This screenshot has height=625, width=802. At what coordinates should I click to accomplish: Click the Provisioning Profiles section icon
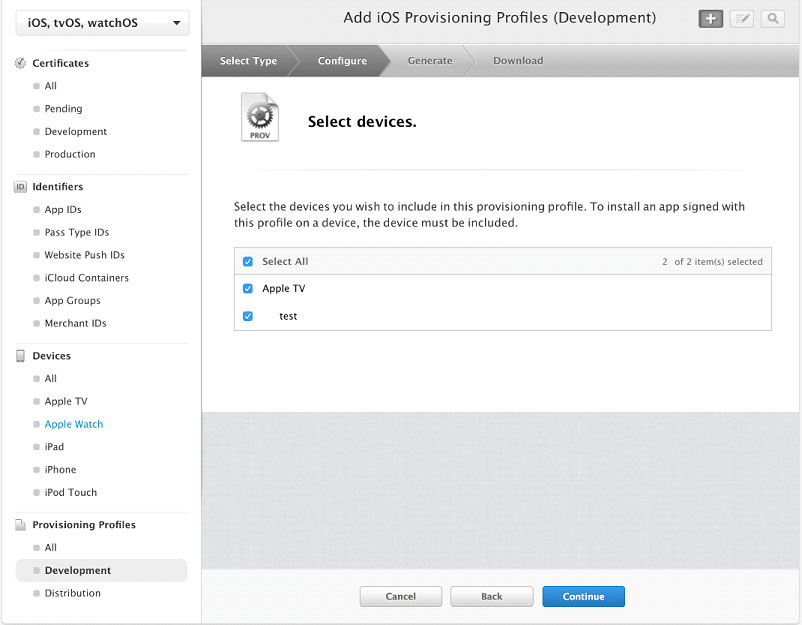click(21, 525)
